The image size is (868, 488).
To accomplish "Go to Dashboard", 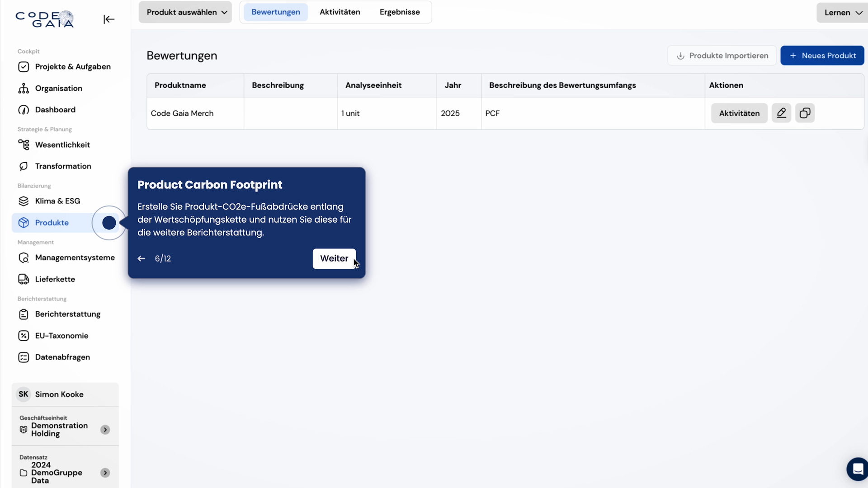I will pyautogui.click(x=65, y=110).
